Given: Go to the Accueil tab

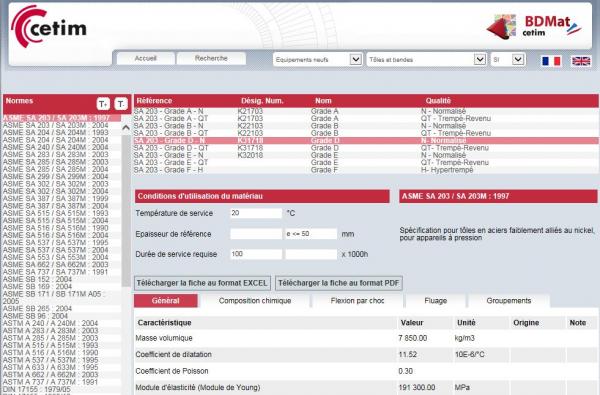Looking at the screenshot, I should coord(145,58).
